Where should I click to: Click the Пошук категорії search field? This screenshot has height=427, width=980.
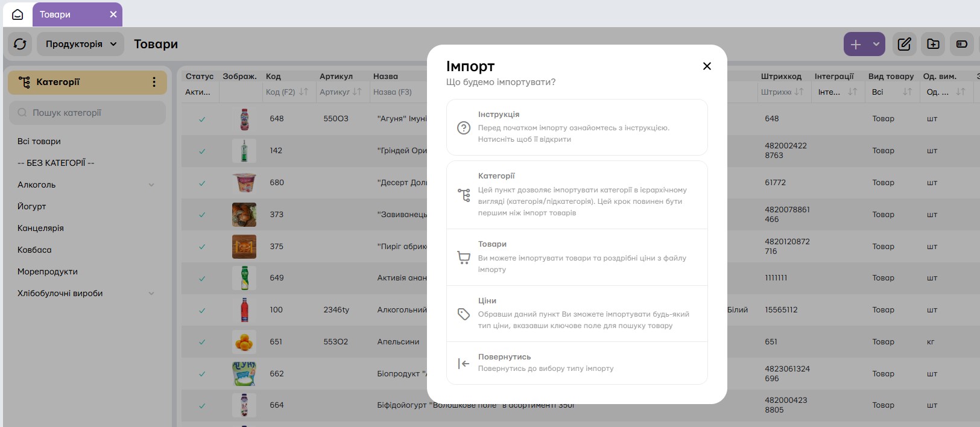tap(87, 113)
